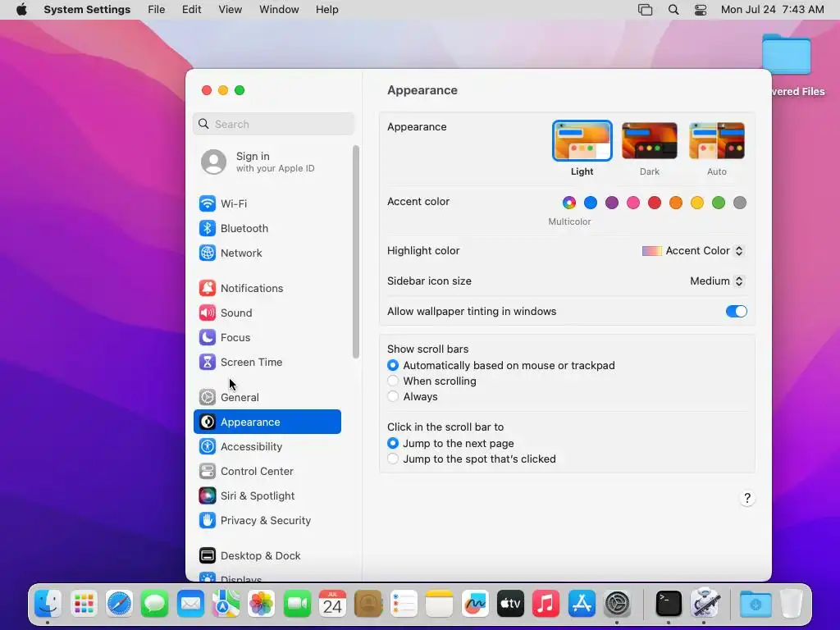Viewport: 840px width, 630px height.
Task: Pick yellow accent color
Action: point(697,203)
